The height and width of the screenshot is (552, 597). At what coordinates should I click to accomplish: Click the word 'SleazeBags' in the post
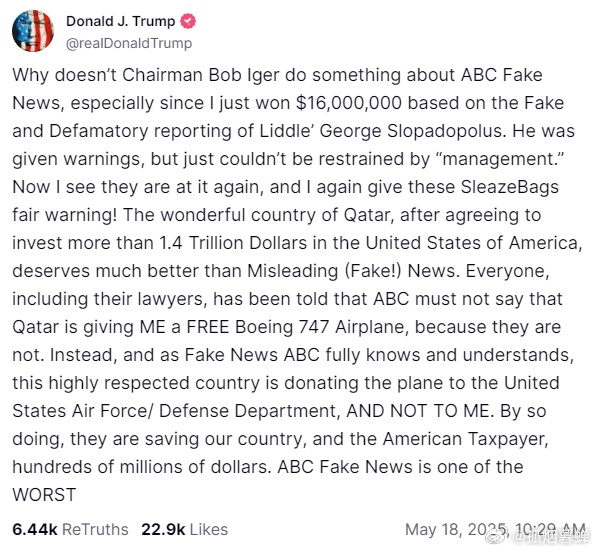tap(509, 187)
